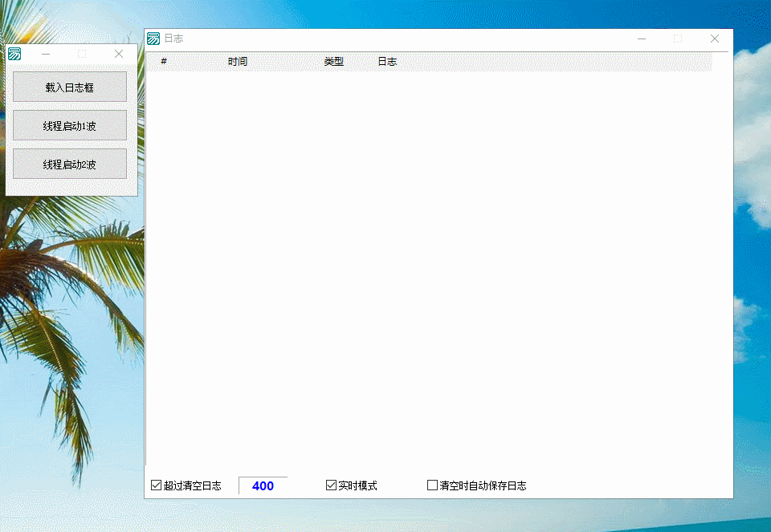
Task: Select the 类型 column header
Action: [x=334, y=62]
